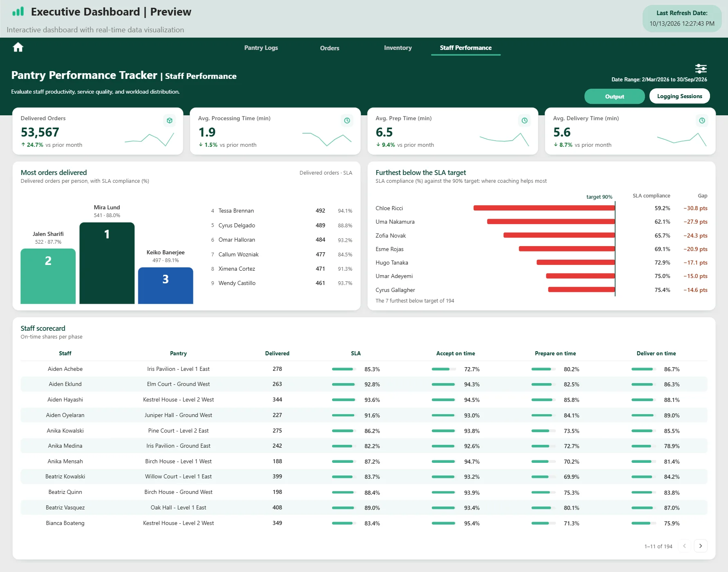Viewport: 728px width, 572px height.
Task: Select the Staff column header
Action: 65,353
